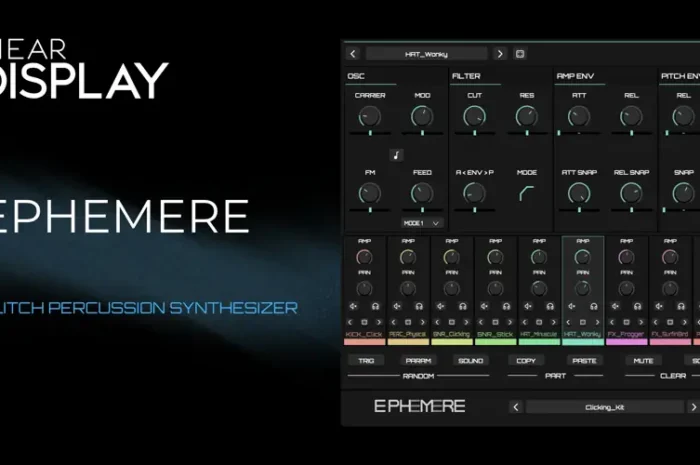Click the filter RES knob
The width and height of the screenshot is (700, 465).
coord(527,117)
